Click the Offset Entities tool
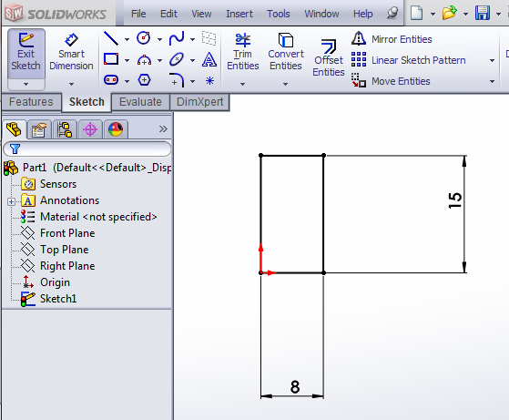Viewport: 509px width, 420px height. 329,57
